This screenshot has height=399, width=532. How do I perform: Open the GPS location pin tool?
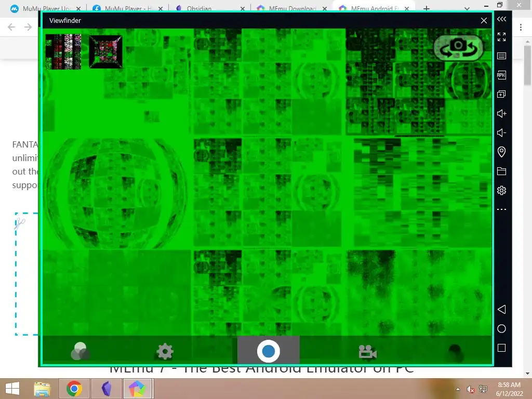tap(501, 152)
